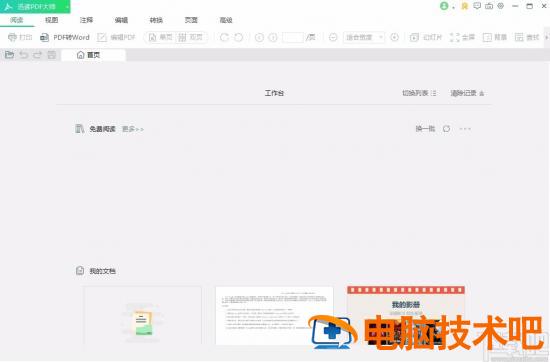550x362 pixels.
Task: Click the open file folder icon
Action: pos(9,55)
